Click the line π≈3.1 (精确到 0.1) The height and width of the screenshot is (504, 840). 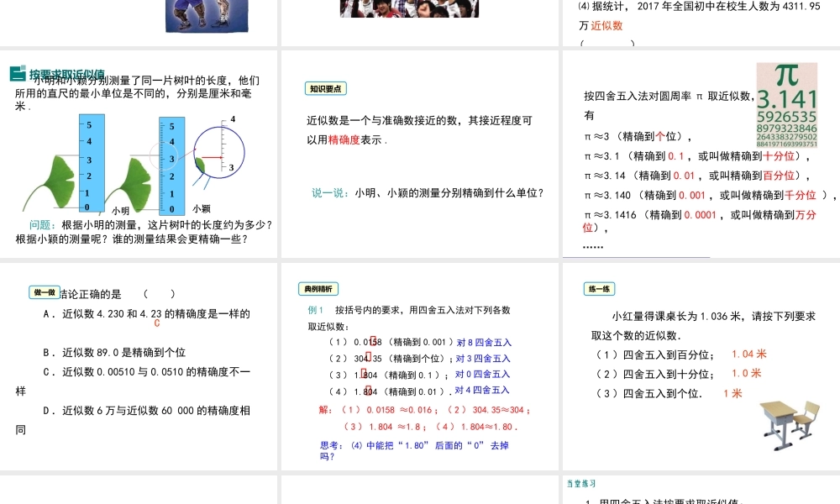(x=697, y=156)
